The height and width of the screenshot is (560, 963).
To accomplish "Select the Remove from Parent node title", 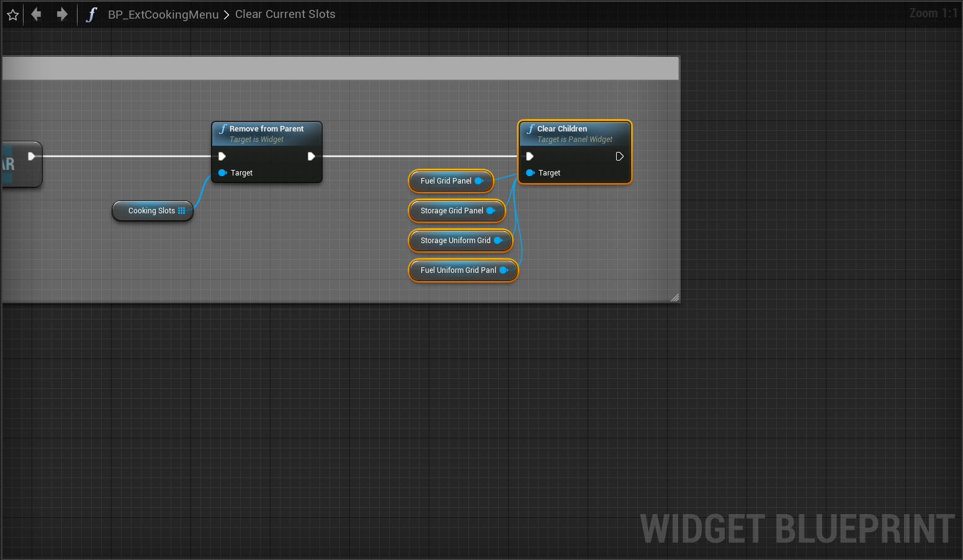I will (x=266, y=129).
